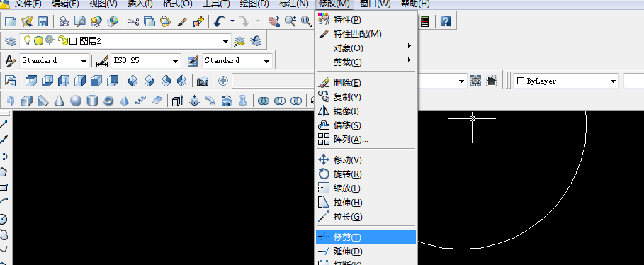Open the calculator icon in toolbar

(x=425, y=21)
